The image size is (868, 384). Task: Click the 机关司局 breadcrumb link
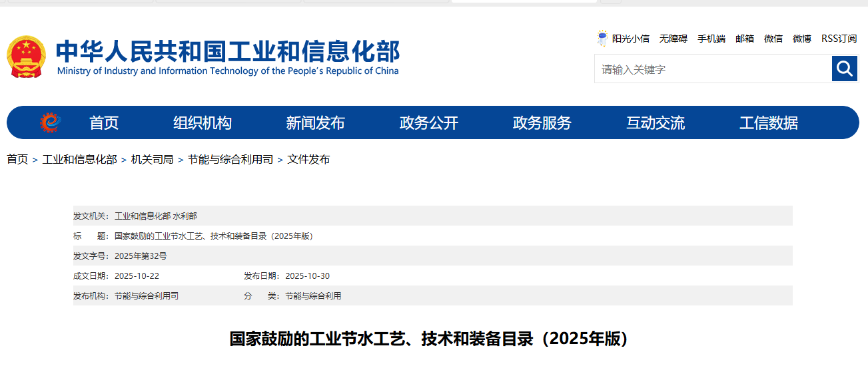pos(152,160)
